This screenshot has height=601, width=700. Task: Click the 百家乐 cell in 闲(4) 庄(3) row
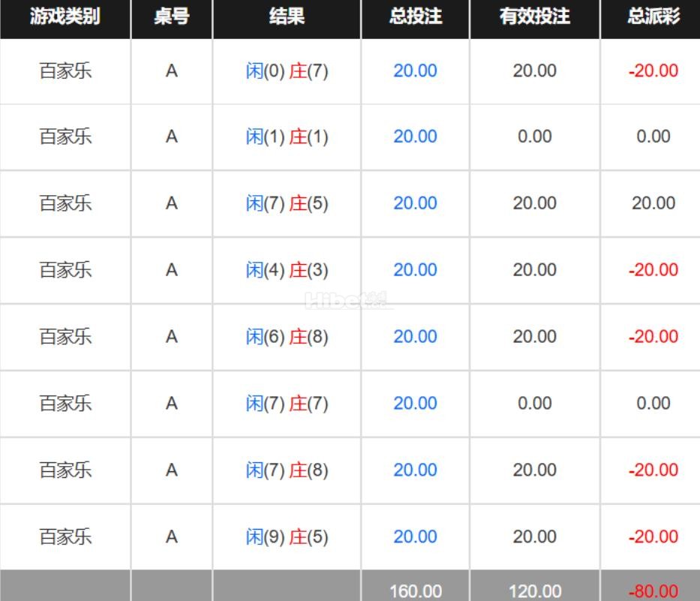pyautogui.click(x=65, y=270)
